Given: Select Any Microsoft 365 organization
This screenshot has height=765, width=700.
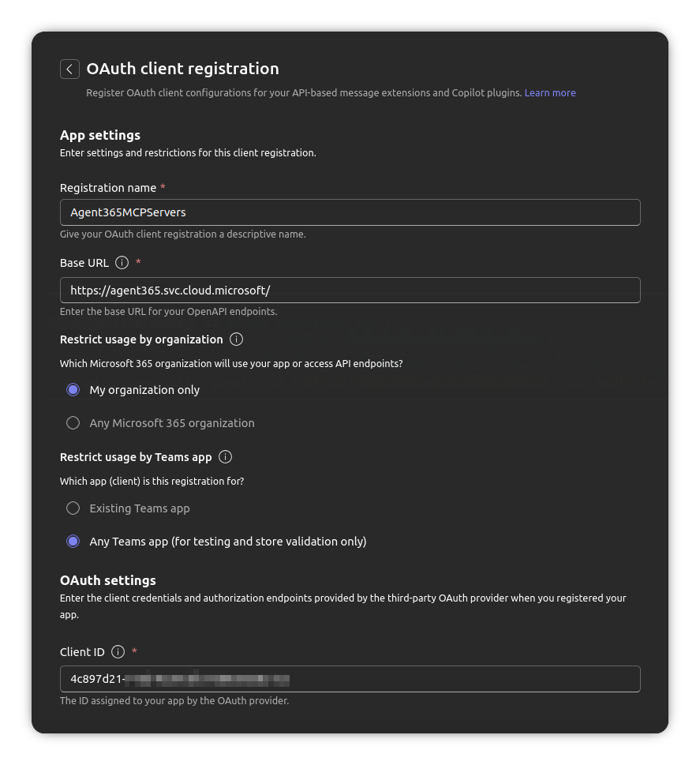Looking at the screenshot, I should point(73,422).
